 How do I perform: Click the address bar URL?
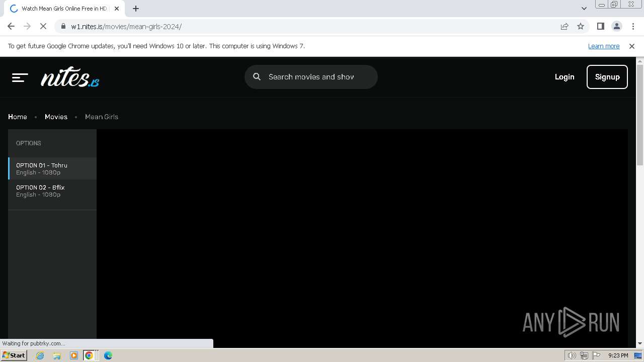(126, 27)
